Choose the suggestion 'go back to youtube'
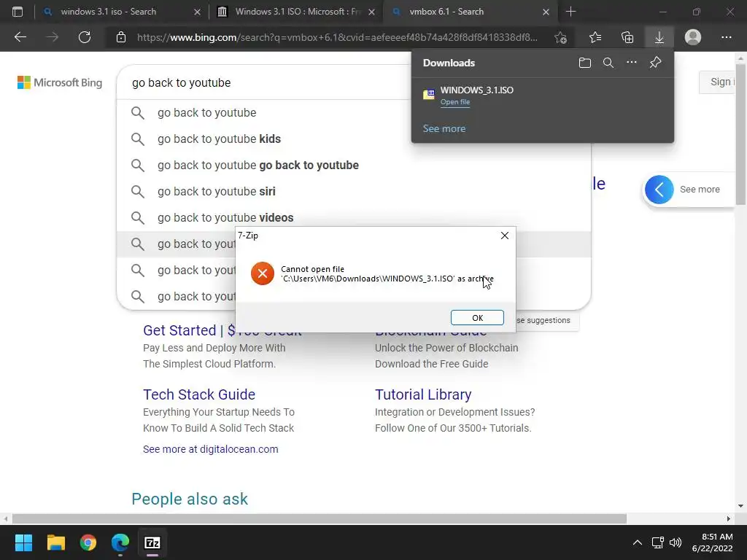Screen dimensions: 747x560 click(354, 113)
